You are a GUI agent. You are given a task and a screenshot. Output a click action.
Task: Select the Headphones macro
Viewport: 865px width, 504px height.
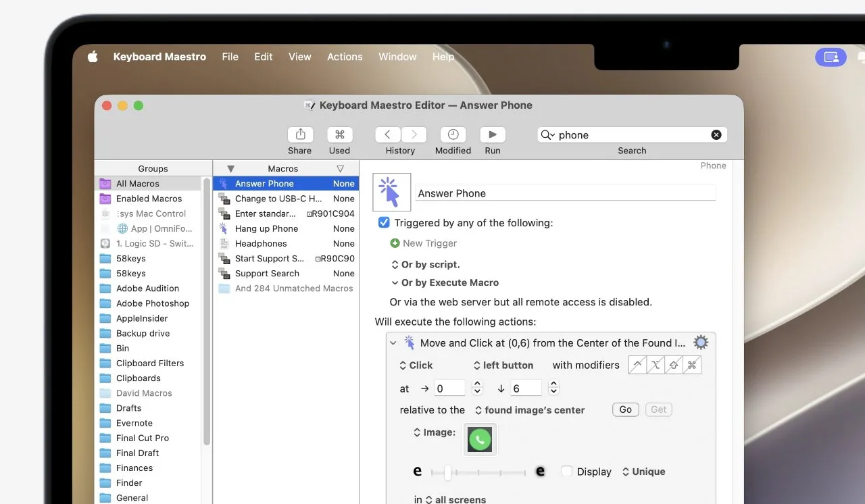286,243
